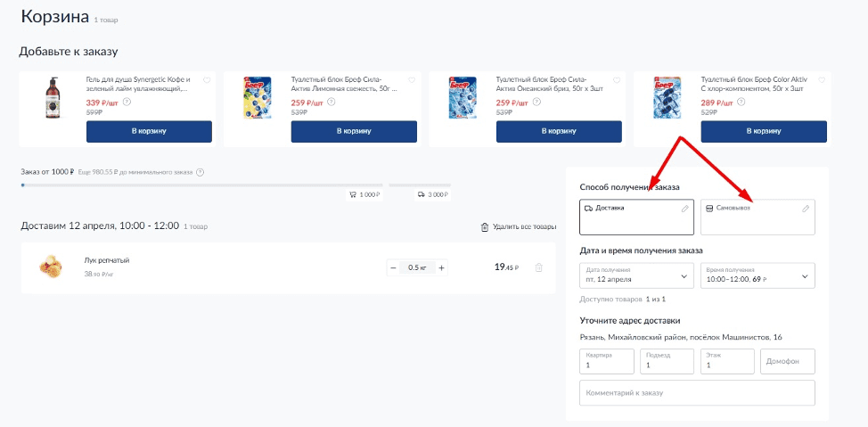Open minimum order question mark hint

[x=201, y=172]
